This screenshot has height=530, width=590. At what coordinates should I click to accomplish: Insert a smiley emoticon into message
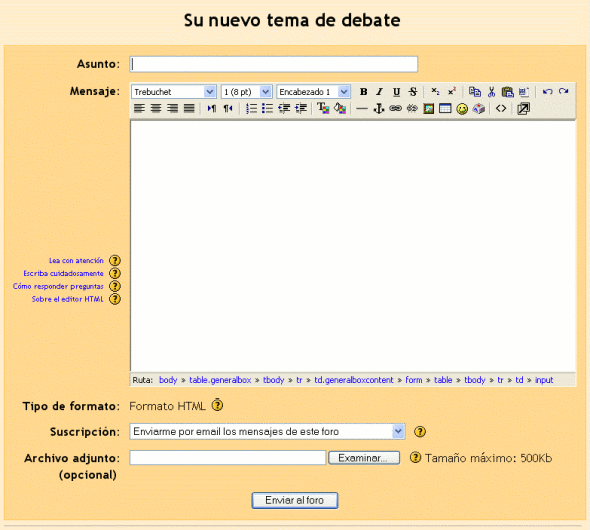[462, 109]
